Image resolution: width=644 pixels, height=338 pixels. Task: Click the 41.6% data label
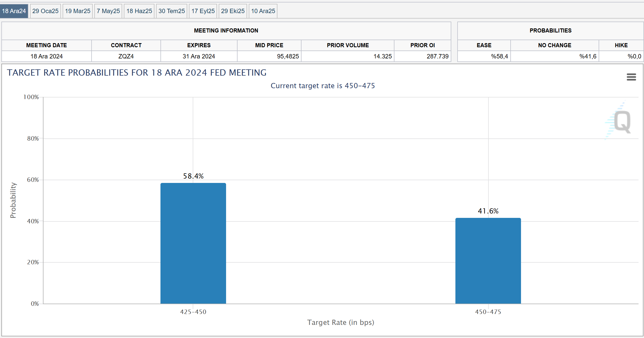tap(488, 211)
